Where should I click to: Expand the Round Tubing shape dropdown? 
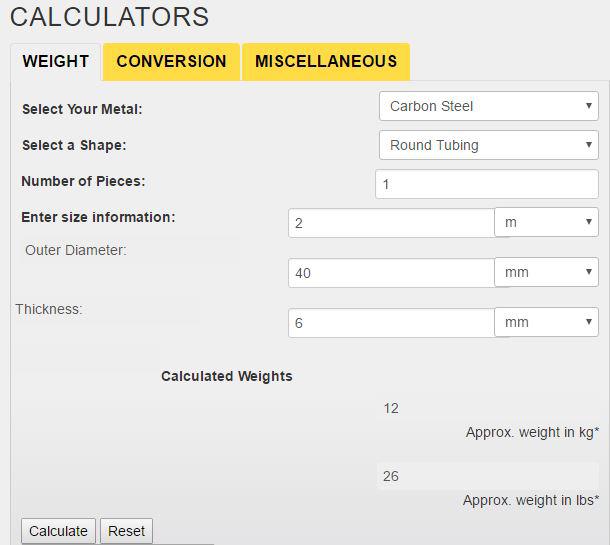click(x=488, y=145)
